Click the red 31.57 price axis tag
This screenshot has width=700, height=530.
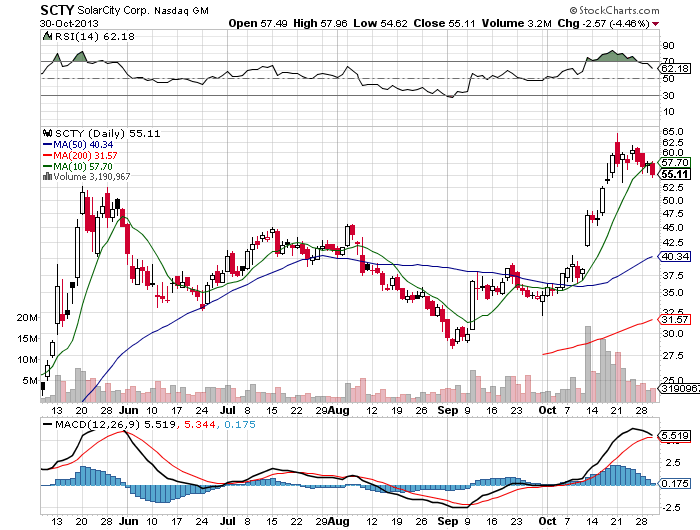click(675, 319)
